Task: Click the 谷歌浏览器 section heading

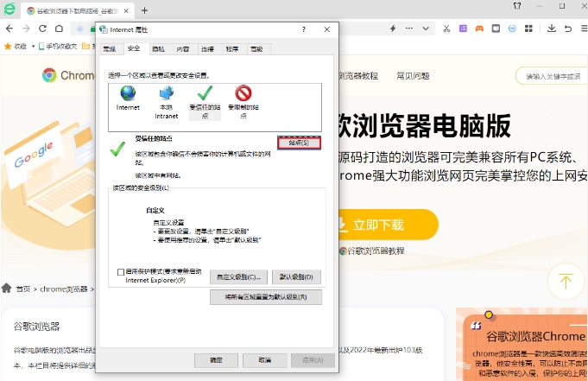Action: [x=36, y=327]
